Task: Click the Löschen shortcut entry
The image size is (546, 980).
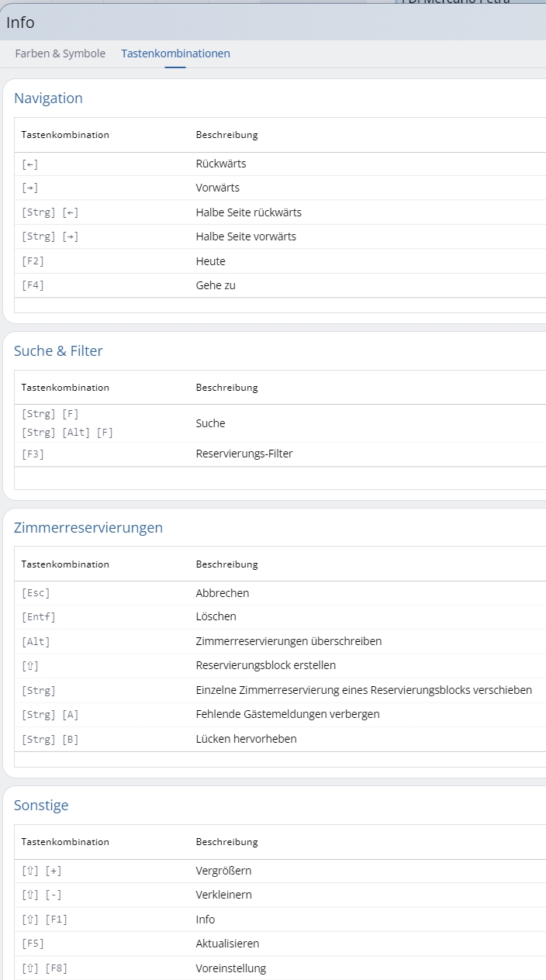Action: tap(214, 616)
